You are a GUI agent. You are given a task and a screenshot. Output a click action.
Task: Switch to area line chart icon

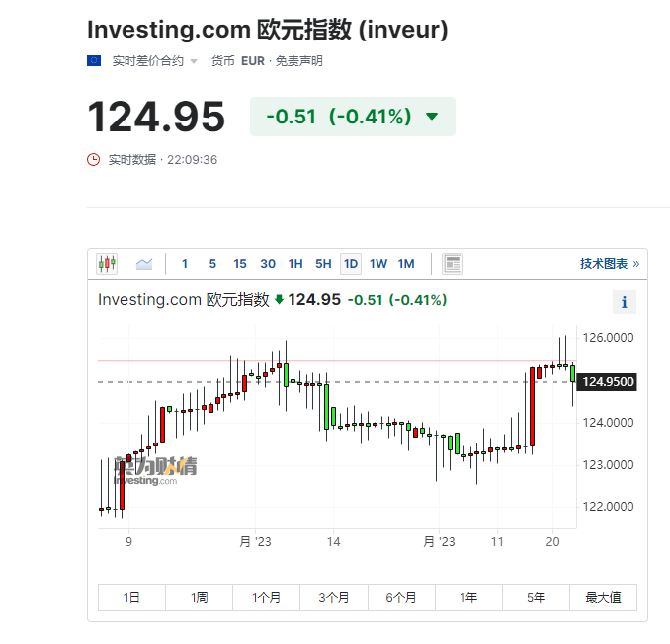tap(144, 264)
